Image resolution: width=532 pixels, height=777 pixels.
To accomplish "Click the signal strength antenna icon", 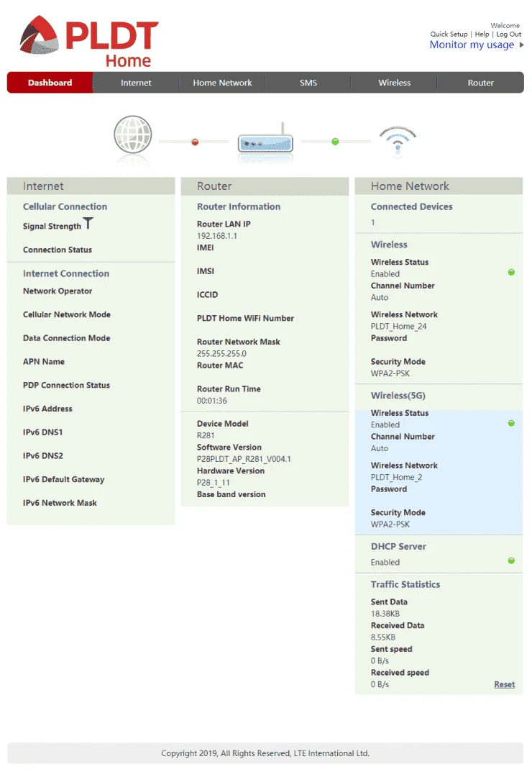I will tap(88, 224).
